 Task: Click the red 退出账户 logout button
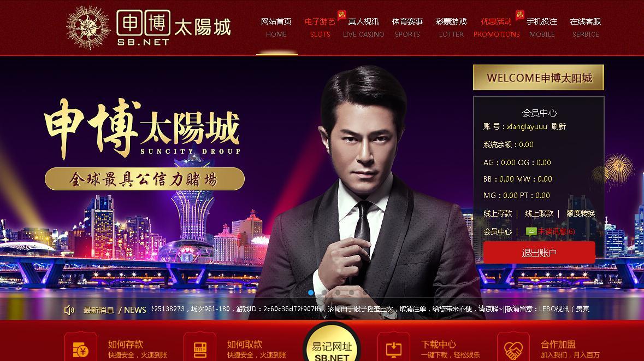[539, 253]
